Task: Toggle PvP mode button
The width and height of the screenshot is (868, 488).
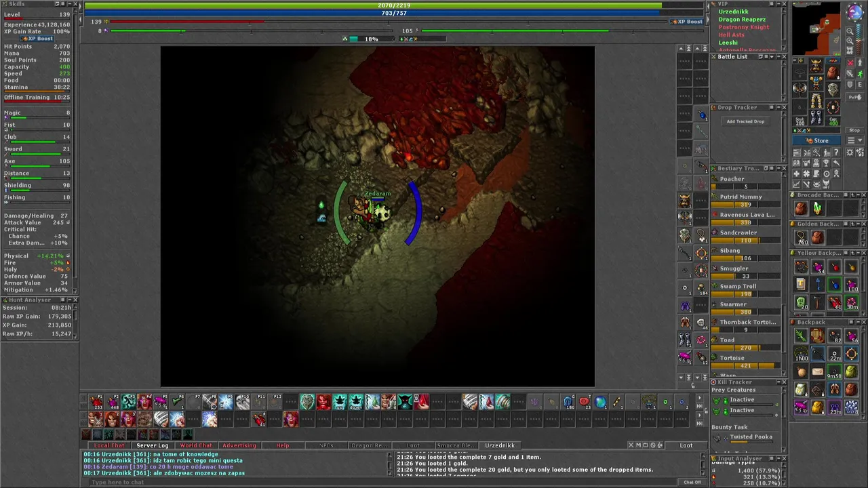Action: (855, 97)
